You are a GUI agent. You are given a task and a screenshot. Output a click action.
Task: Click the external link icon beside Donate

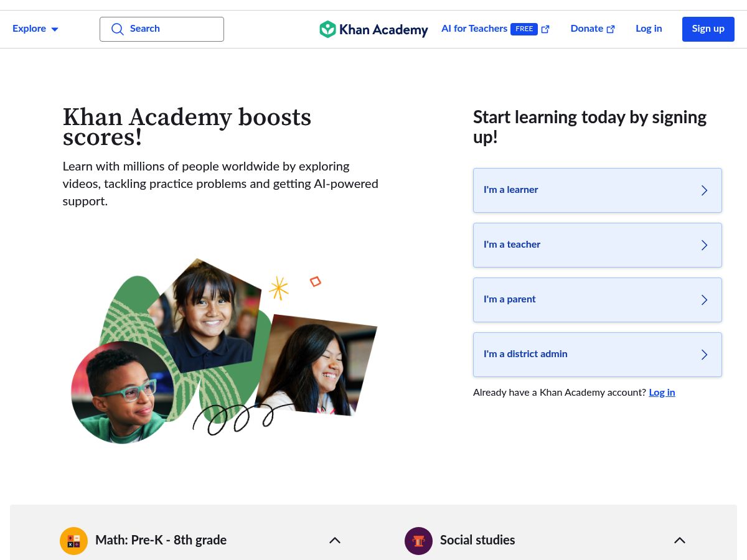[x=611, y=29]
